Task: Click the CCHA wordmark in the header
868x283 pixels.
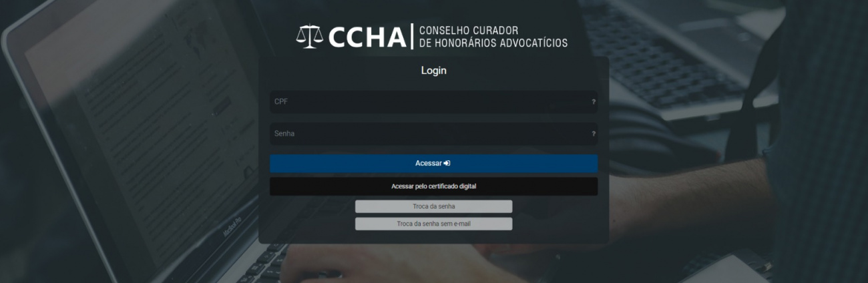Action: (367, 37)
